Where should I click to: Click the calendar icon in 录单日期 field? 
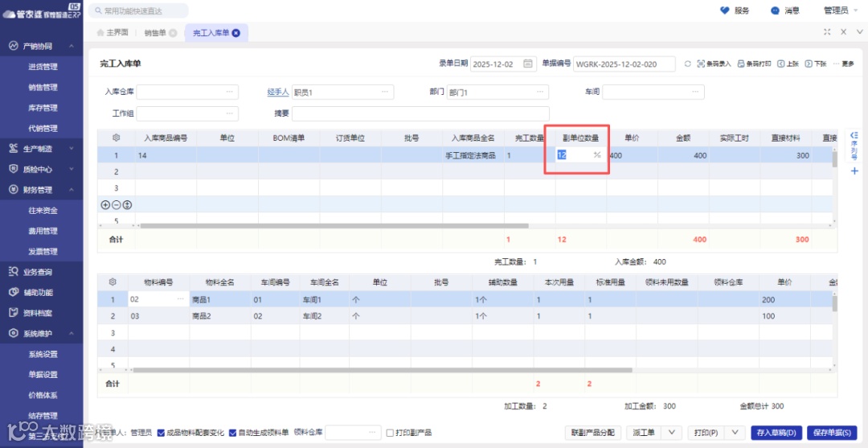pos(527,64)
